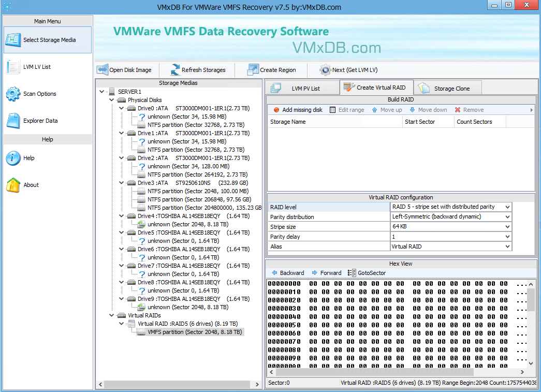The height and width of the screenshot is (392, 541).
Task: Click the Next (Get LVM LV) gear icon
Action: click(x=325, y=70)
